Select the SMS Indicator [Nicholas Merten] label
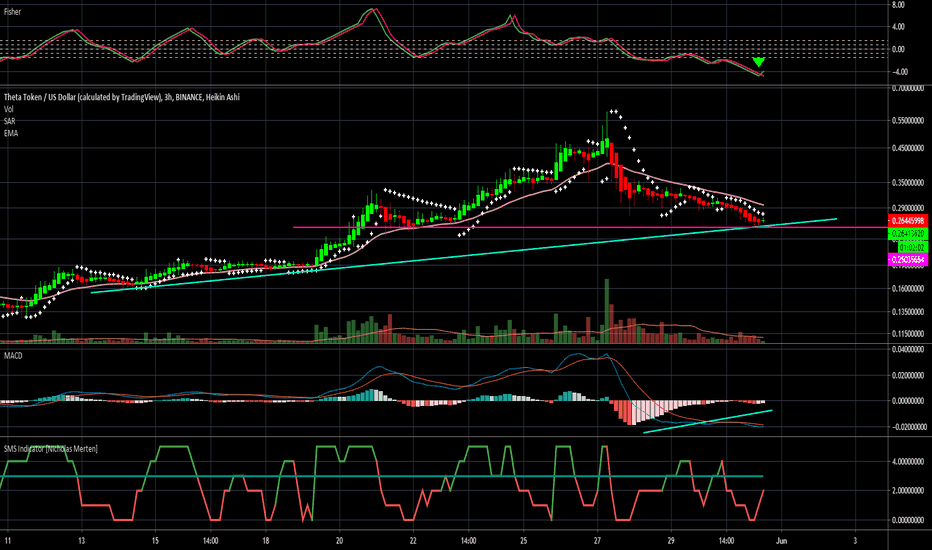932x550 pixels. (x=51, y=449)
